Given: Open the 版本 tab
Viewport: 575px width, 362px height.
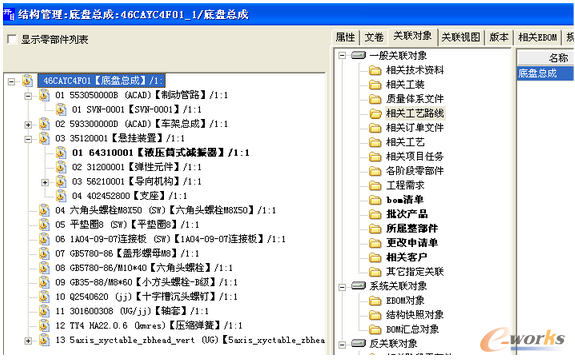Looking at the screenshot, I should [499, 37].
